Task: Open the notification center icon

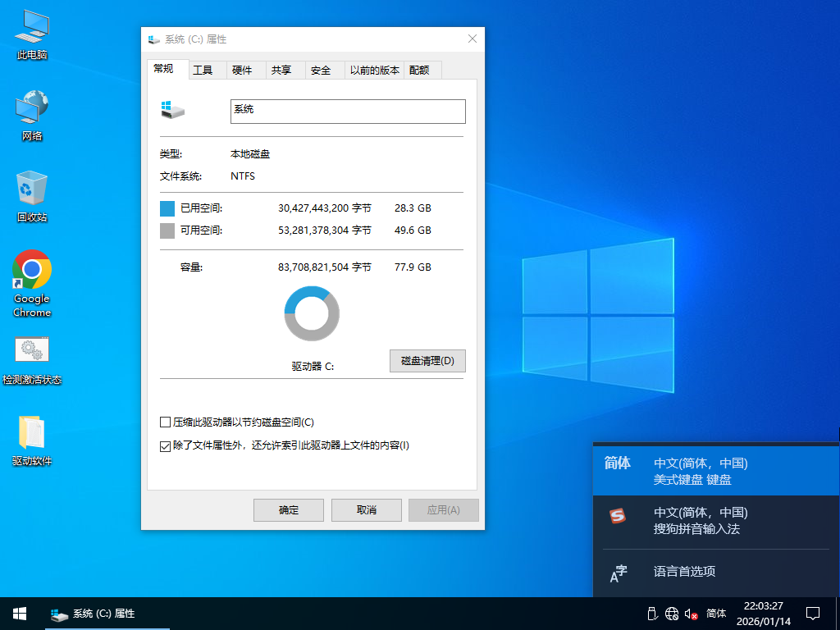Action: click(813, 614)
